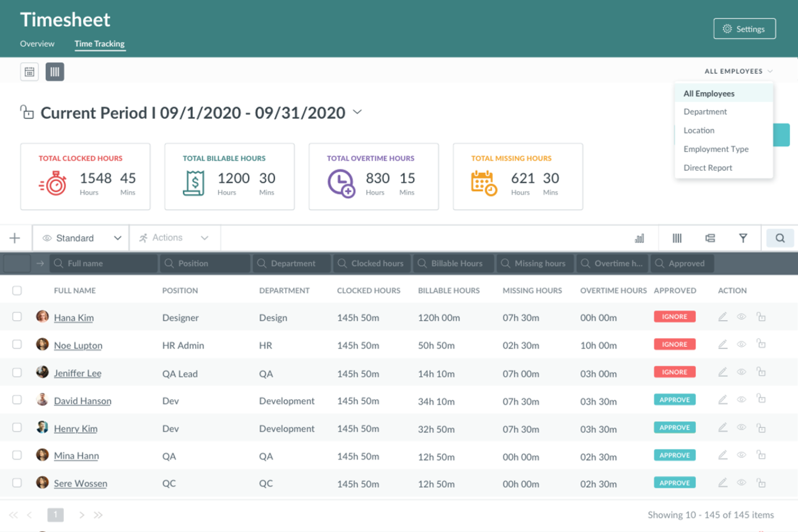798x532 pixels.
Task: Check the checkbox on David Hanson's row
Action: coord(17,400)
